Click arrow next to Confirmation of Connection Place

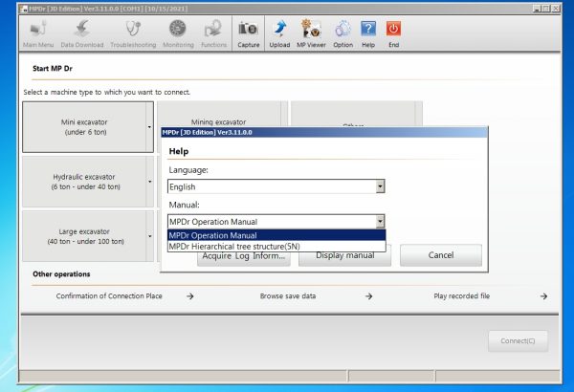pos(190,296)
